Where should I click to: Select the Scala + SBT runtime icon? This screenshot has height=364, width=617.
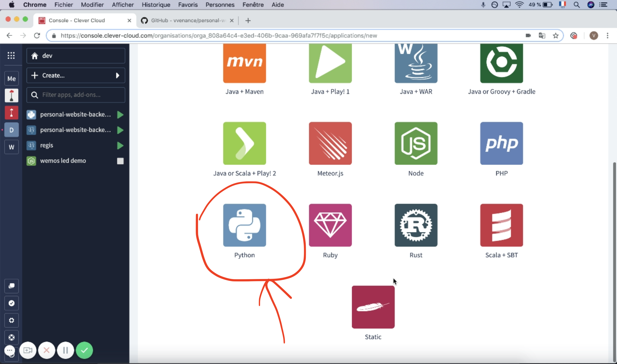point(501,225)
